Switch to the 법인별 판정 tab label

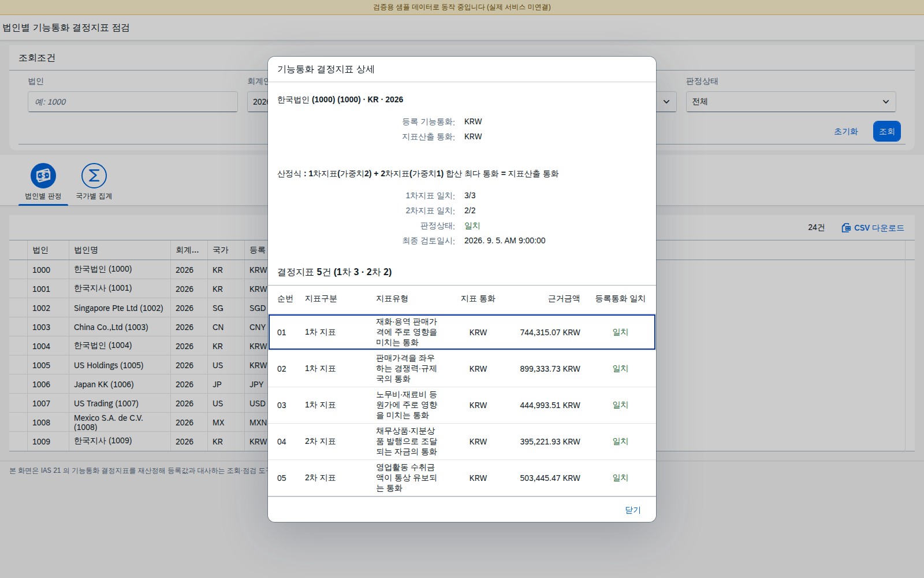pyautogui.click(x=43, y=197)
